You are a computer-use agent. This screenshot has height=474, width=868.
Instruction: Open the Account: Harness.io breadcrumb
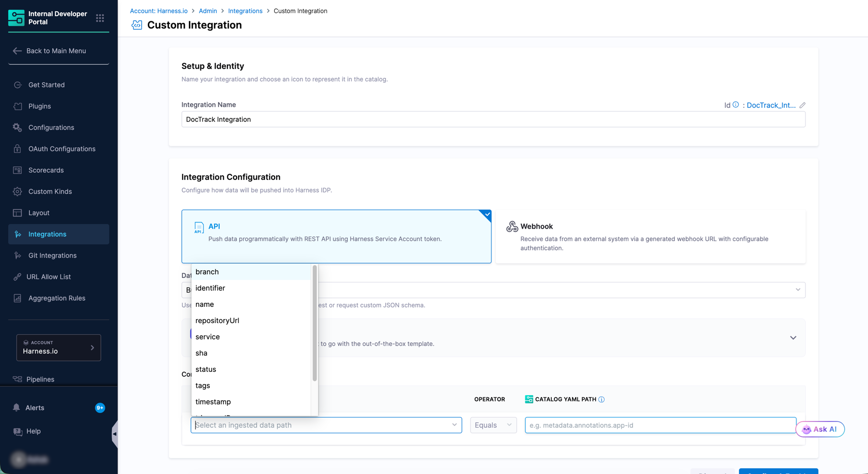(x=159, y=11)
